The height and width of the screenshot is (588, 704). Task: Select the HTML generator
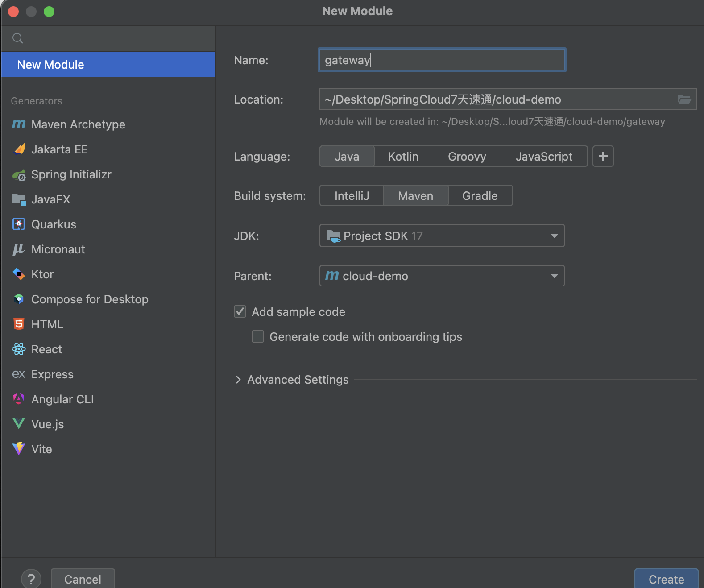pyautogui.click(x=108, y=324)
